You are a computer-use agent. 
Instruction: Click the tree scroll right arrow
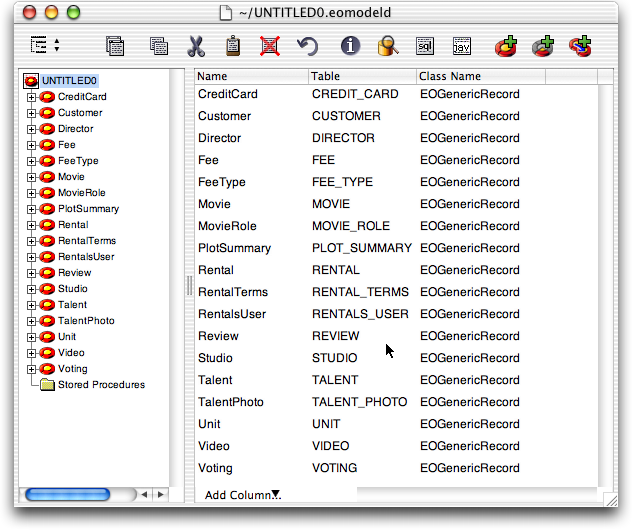point(161,495)
